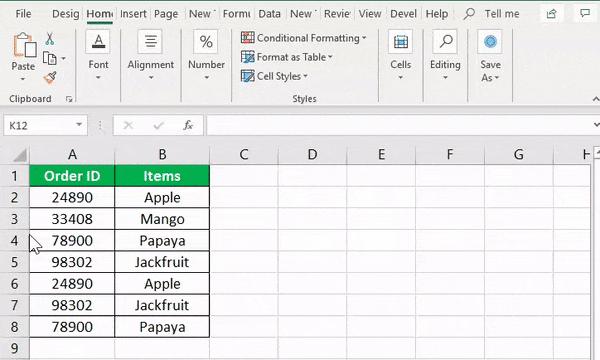Expand the Save As dropdown arrow
The height and width of the screenshot is (360, 600).
tap(497, 78)
